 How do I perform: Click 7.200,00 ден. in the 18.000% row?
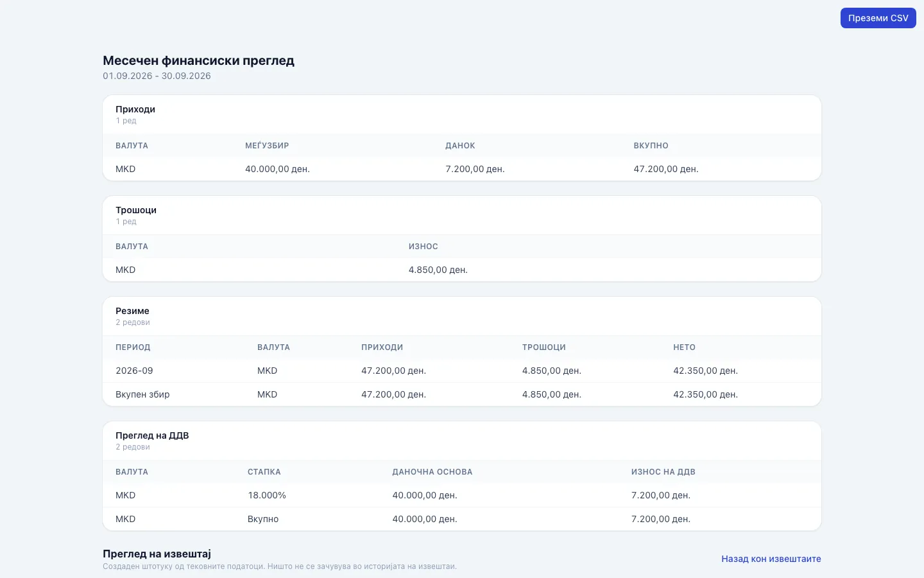660,495
